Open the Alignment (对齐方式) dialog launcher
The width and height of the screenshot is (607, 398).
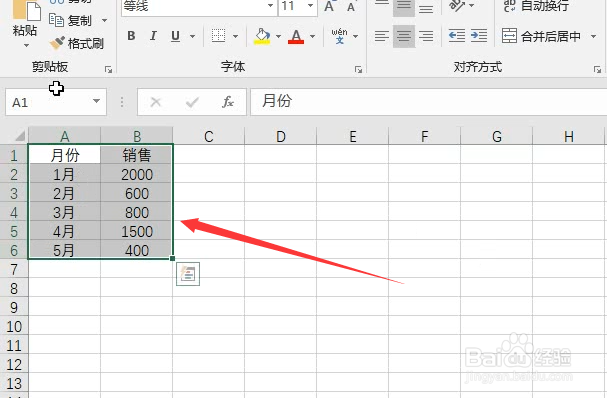point(597,70)
